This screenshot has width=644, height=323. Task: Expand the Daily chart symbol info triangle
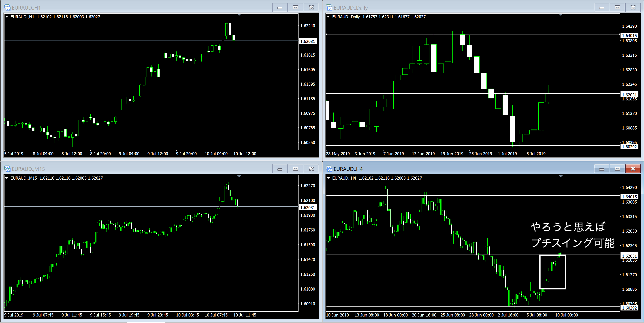(x=328, y=17)
